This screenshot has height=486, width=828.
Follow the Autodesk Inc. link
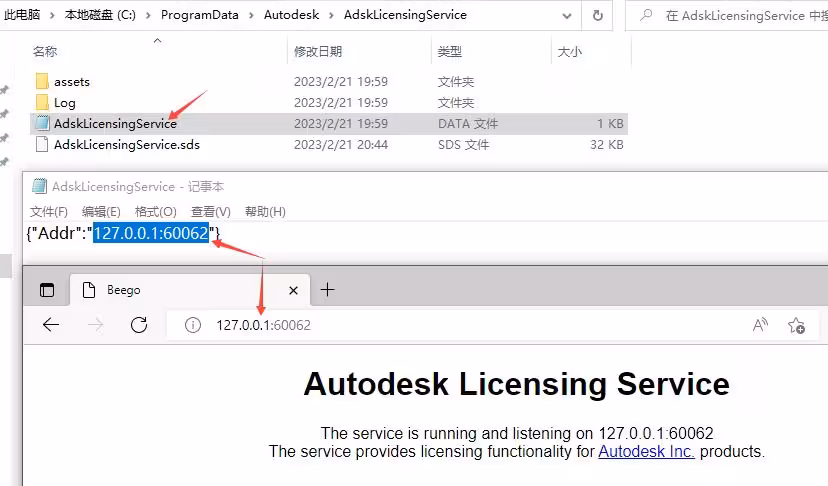click(646, 452)
